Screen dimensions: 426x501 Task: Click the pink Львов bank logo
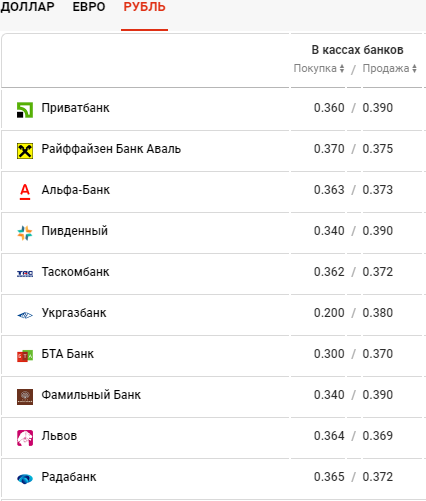tap(25, 438)
